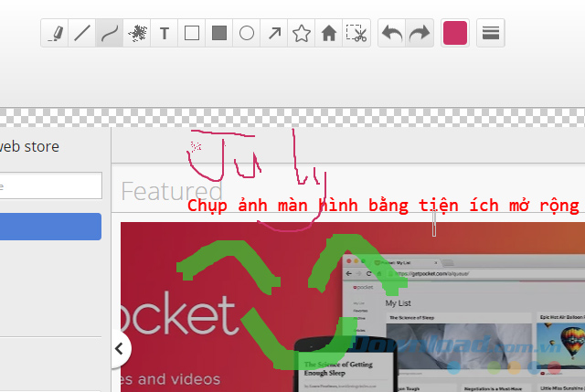This screenshot has width=585, height=392.
Task: Click the Featured heading
Action: [172, 191]
